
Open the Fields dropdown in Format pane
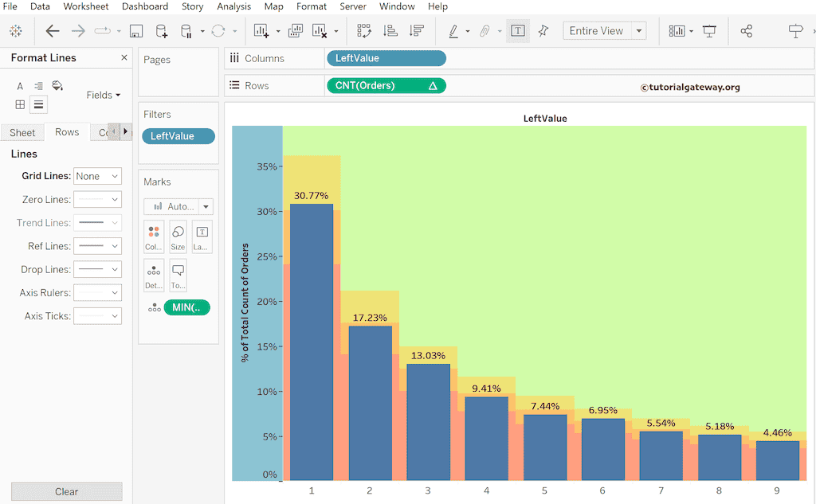click(103, 95)
